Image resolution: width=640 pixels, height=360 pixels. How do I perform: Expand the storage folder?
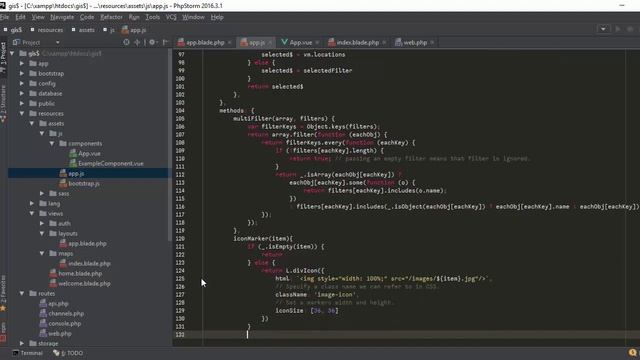coord(22,343)
